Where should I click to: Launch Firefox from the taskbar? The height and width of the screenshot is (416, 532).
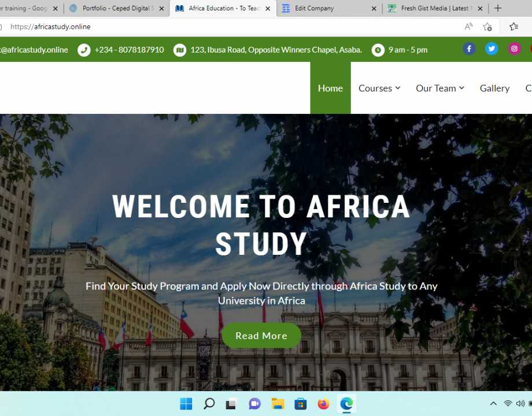coord(323,403)
